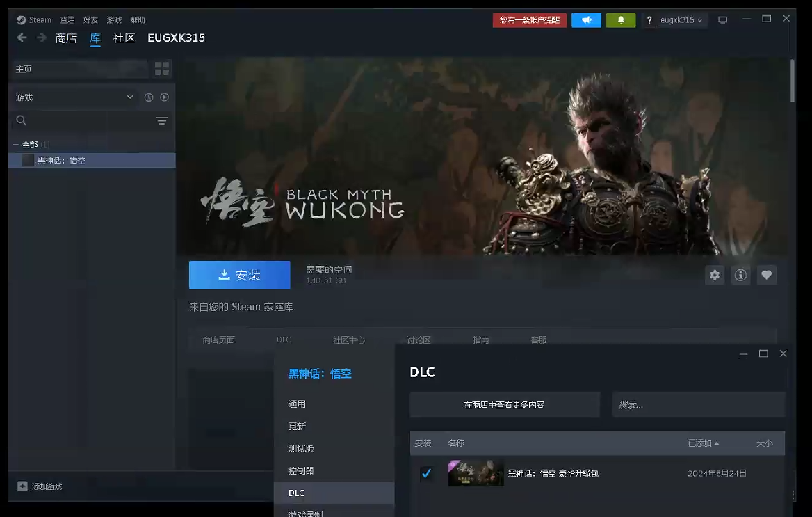Sort DLC by 安装 column
This screenshot has width=812, height=517.
click(423, 443)
